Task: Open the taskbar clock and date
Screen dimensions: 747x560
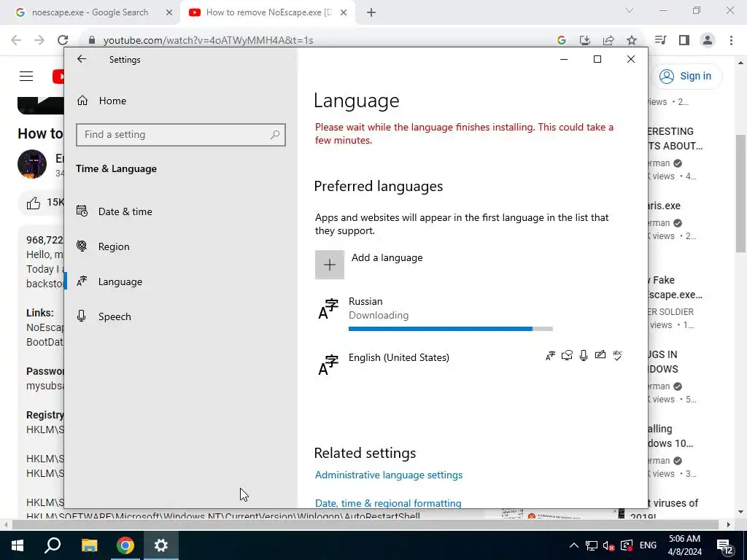Action: tap(684, 545)
